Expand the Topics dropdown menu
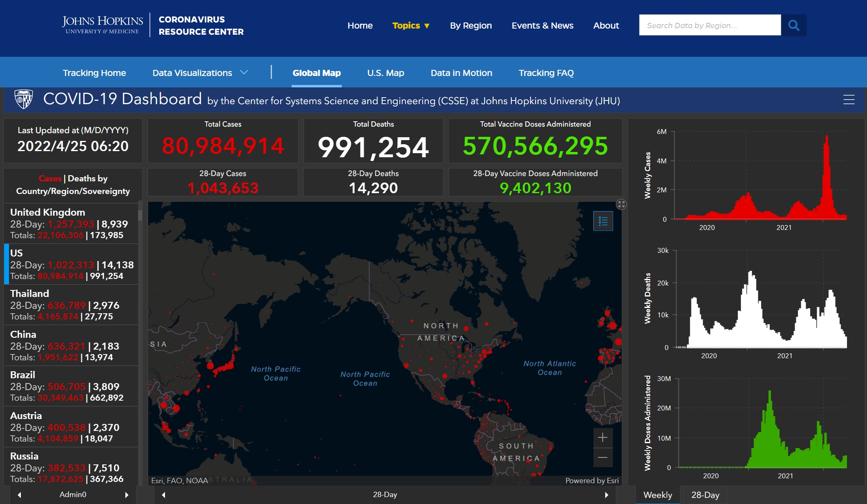 click(411, 25)
